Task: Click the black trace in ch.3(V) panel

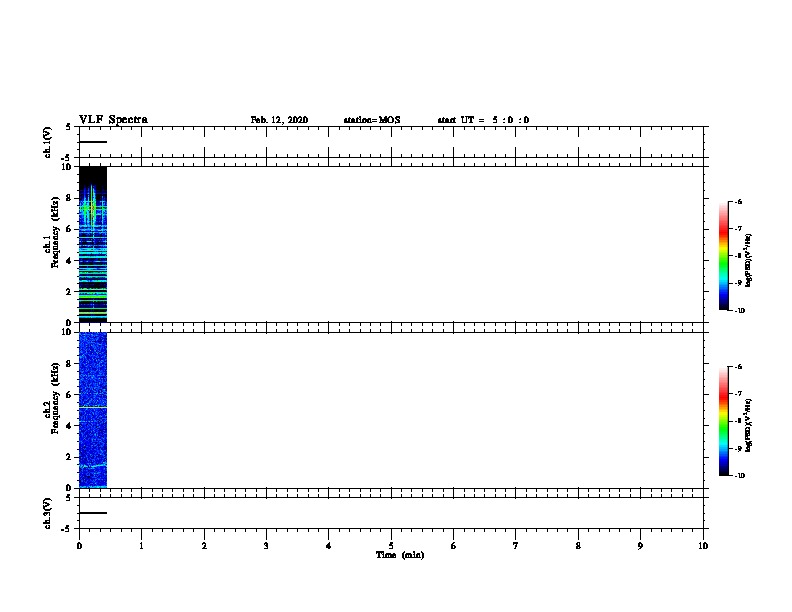Action: click(x=93, y=513)
